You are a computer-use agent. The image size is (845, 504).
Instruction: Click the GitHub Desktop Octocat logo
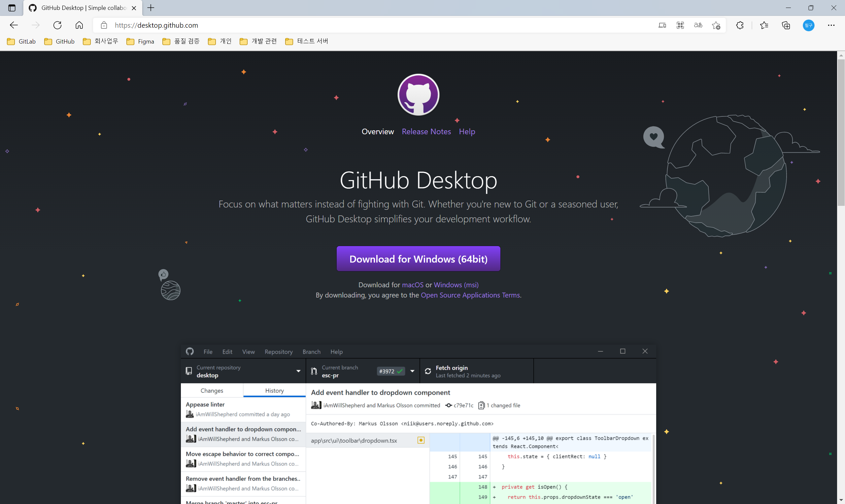[x=418, y=95]
